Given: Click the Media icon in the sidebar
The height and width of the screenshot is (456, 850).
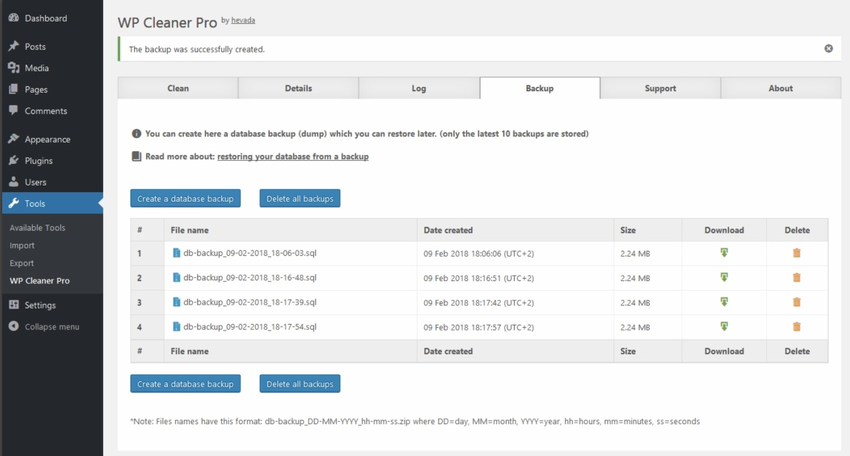Looking at the screenshot, I should tap(14, 68).
